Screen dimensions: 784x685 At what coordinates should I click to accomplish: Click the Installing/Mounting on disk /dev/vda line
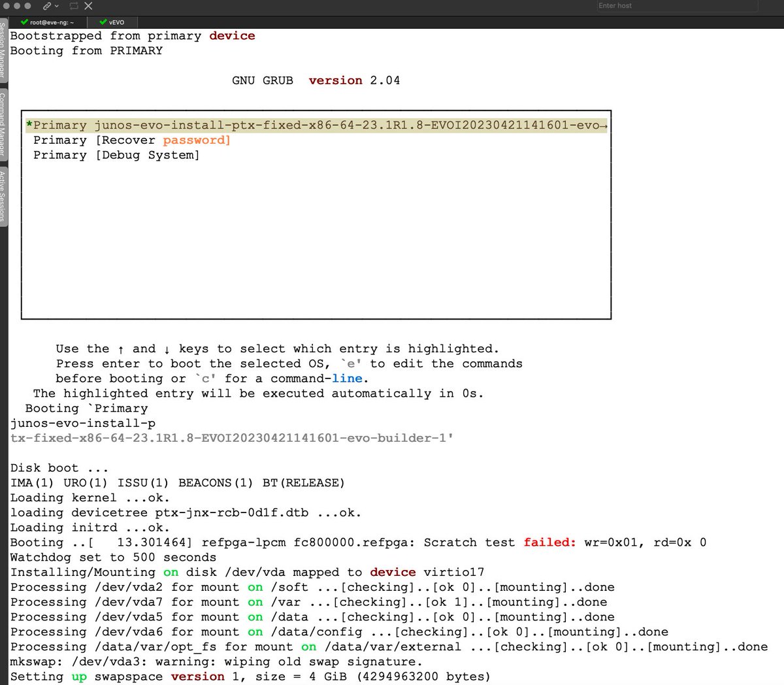click(247, 573)
